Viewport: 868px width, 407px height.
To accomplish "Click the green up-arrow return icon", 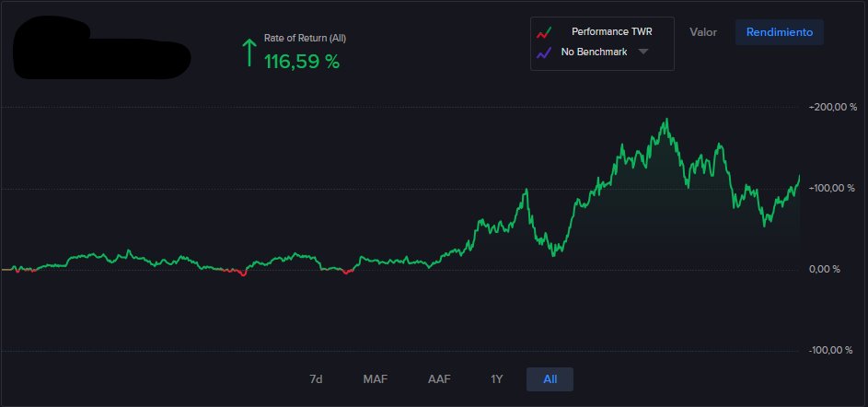I will click(249, 52).
